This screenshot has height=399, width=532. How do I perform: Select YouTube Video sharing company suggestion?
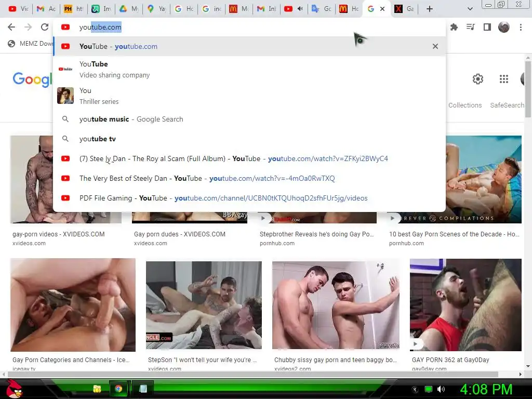pos(249,70)
